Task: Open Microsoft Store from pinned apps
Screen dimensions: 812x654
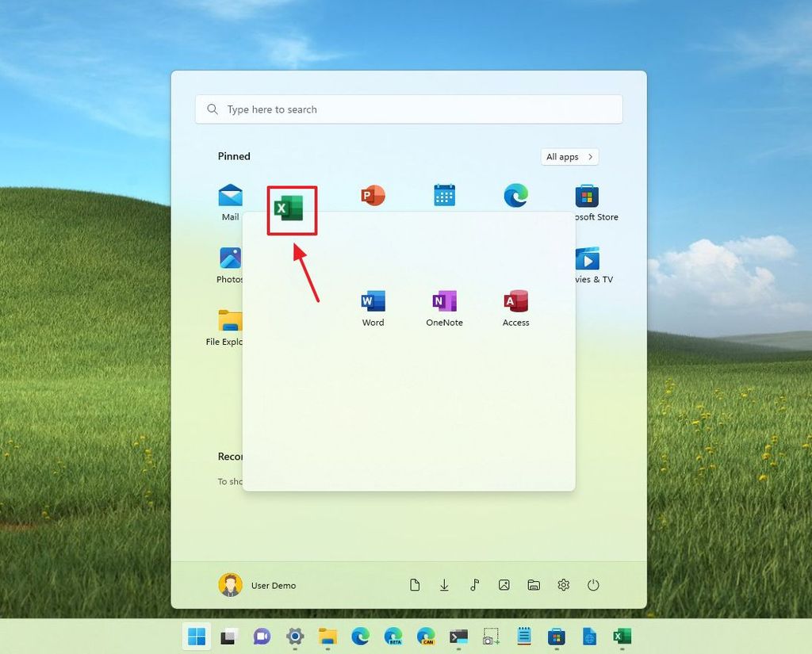Action: [587, 195]
